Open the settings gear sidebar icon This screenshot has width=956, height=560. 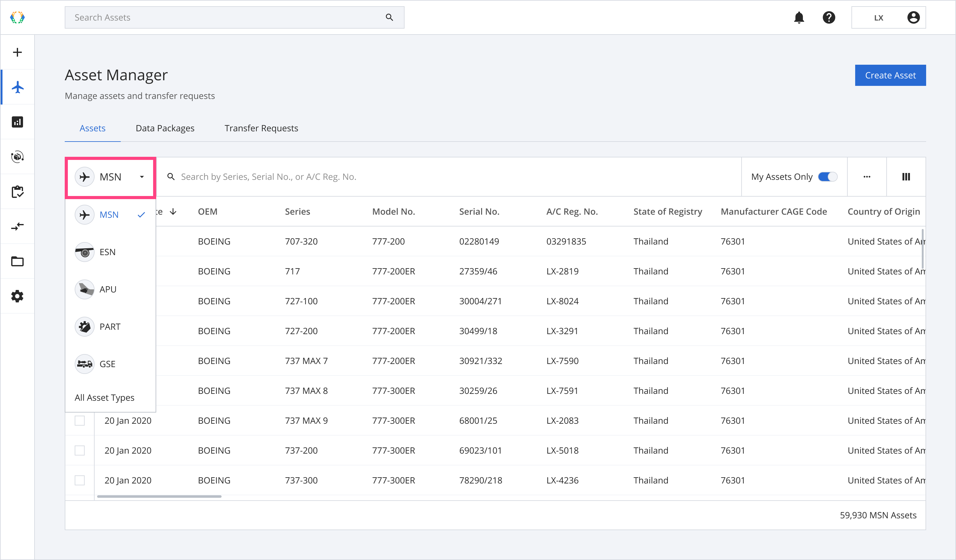17,296
